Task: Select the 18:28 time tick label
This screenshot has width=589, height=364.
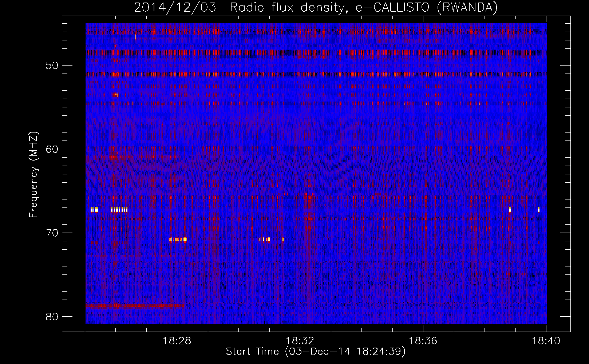Action: [x=177, y=341]
